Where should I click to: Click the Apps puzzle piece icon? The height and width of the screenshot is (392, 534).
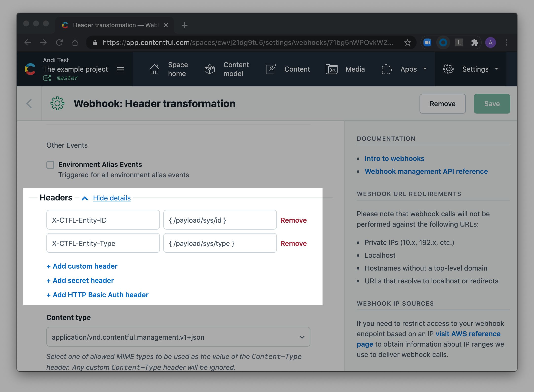click(x=386, y=69)
